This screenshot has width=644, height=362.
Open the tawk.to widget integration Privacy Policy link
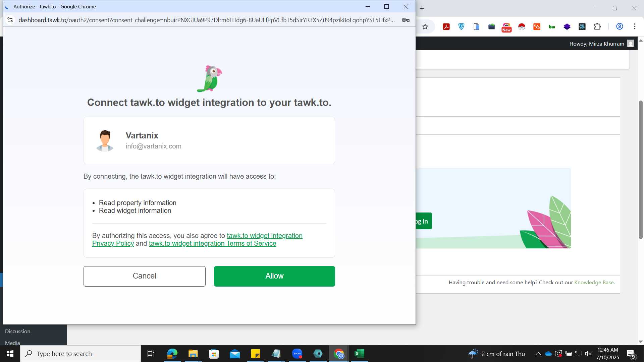[197, 239]
